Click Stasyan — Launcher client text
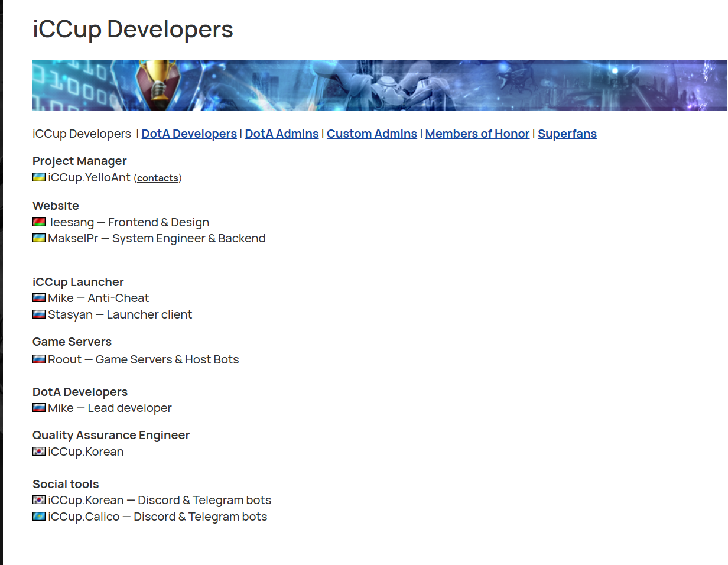The height and width of the screenshot is (565, 728). [120, 314]
